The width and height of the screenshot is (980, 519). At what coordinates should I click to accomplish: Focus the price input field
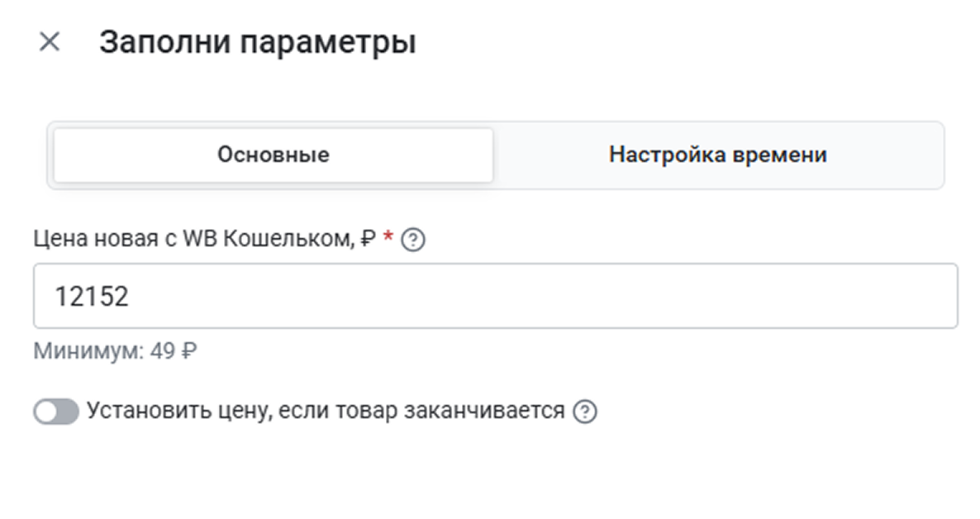point(496,296)
